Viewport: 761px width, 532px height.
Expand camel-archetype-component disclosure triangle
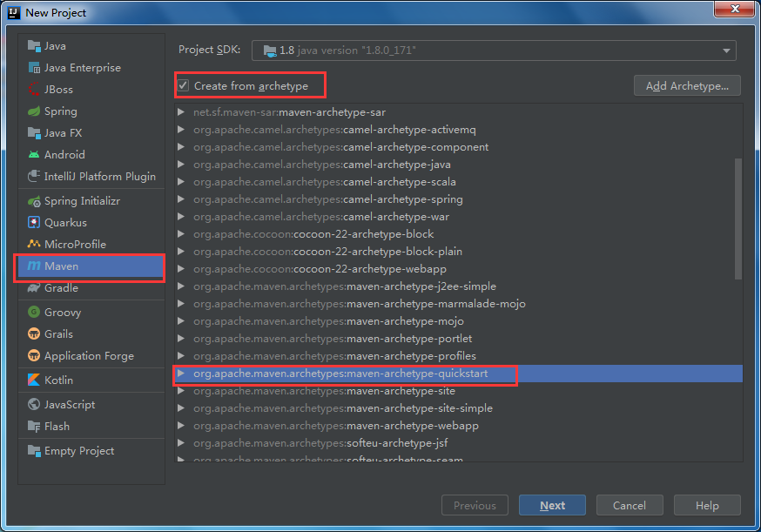[x=181, y=147]
